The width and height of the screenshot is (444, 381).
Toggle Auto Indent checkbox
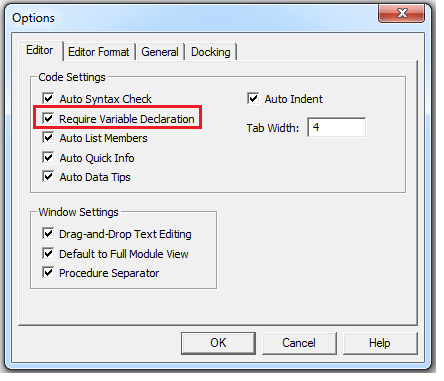(253, 98)
